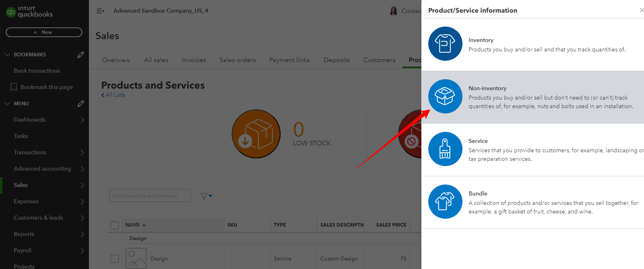Click pencil icon next to MENU

pyautogui.click(x=81, y=104)
